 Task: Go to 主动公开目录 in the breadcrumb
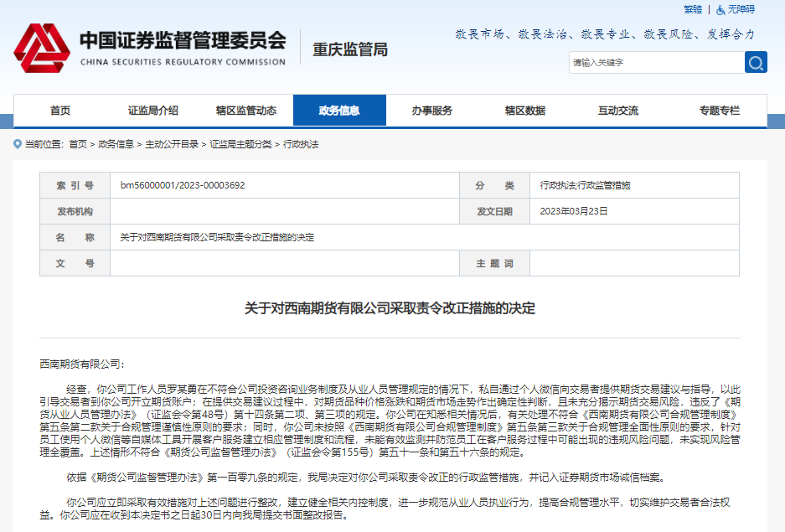pos(172,145)
